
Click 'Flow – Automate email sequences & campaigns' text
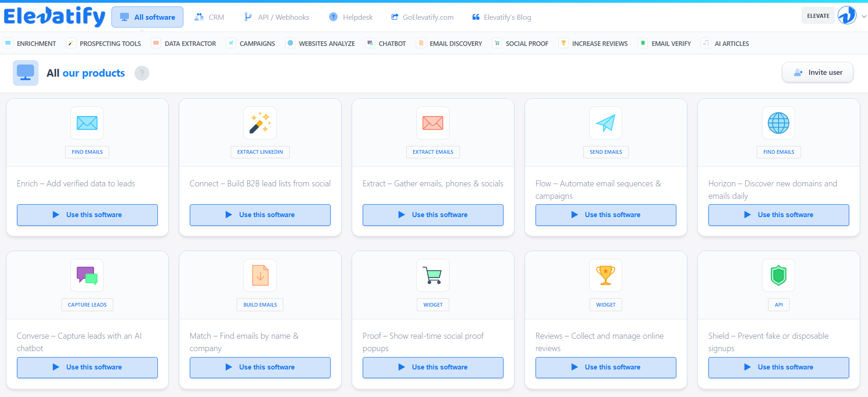tap(598, 190)
